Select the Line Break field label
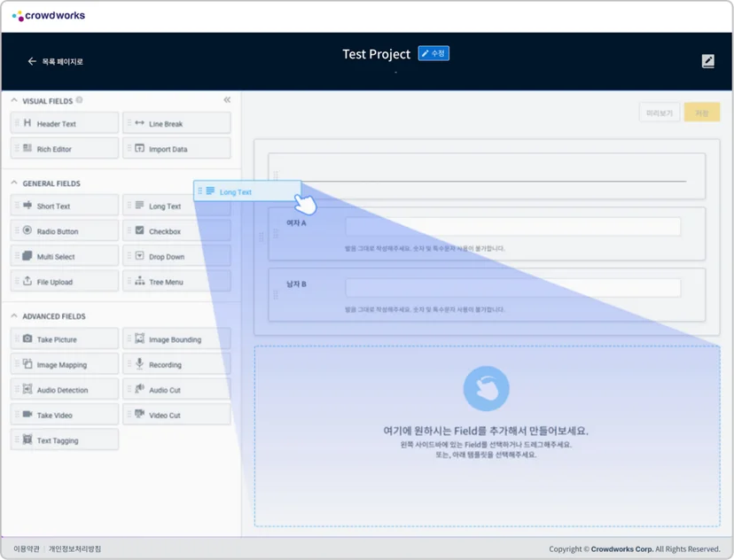This screenshot has height=560, width=734. coord(166,124)
